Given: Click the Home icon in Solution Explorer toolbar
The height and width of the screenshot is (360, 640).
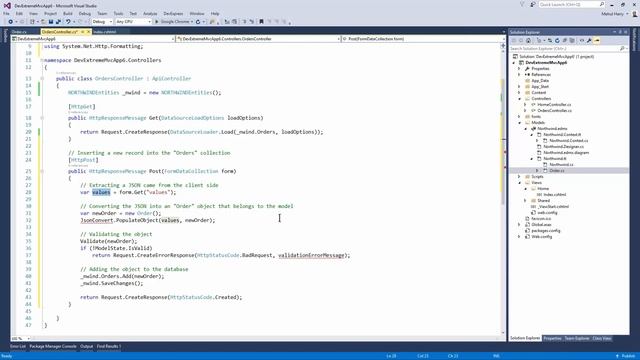Looking at the screenshot, I should point(528,40).
